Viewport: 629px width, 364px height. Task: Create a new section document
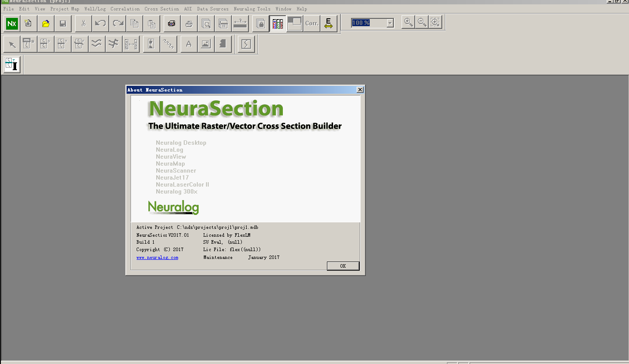pyautogui.click(x=28, y=24)
